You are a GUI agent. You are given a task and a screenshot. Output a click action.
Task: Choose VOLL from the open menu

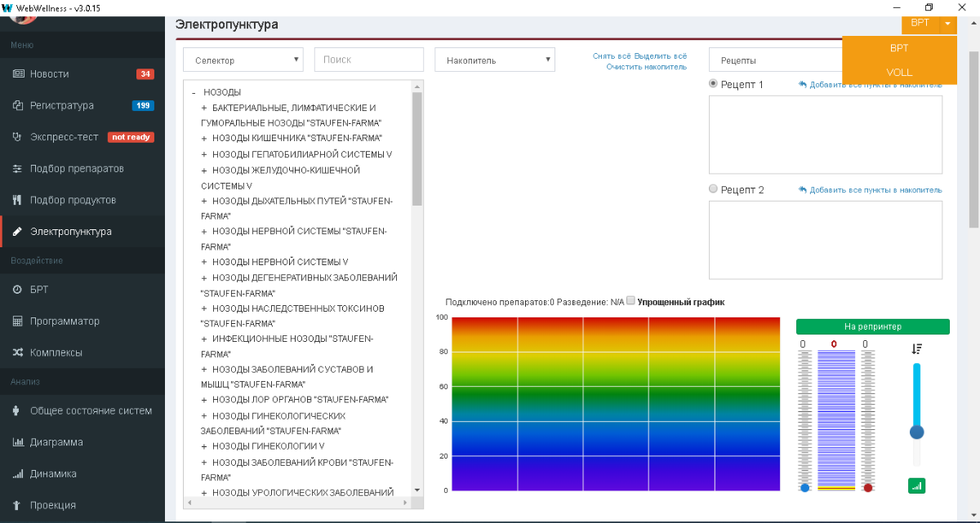pos(899,72)
